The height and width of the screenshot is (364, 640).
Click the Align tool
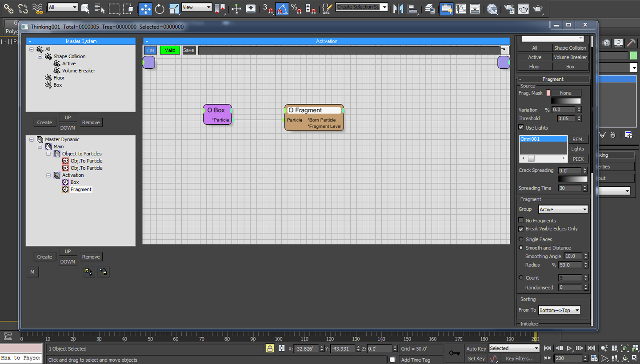tap(412, 8)
